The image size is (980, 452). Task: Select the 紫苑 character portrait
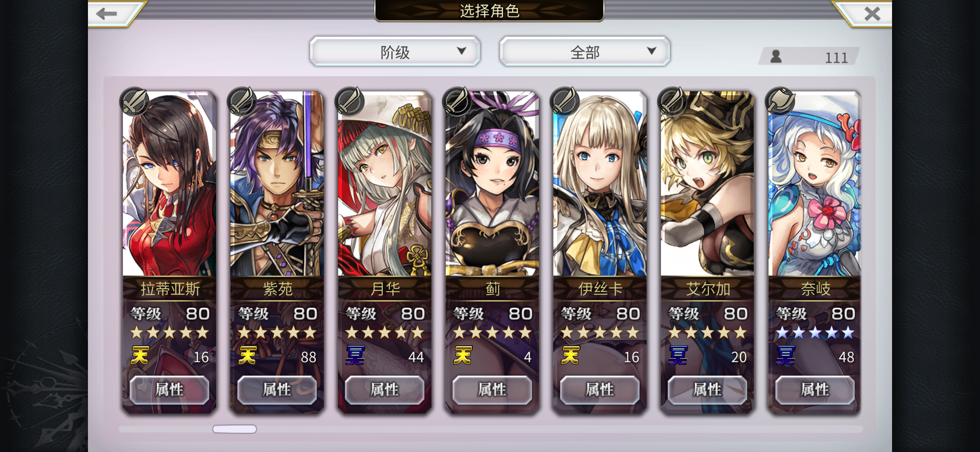coord(277,184)
